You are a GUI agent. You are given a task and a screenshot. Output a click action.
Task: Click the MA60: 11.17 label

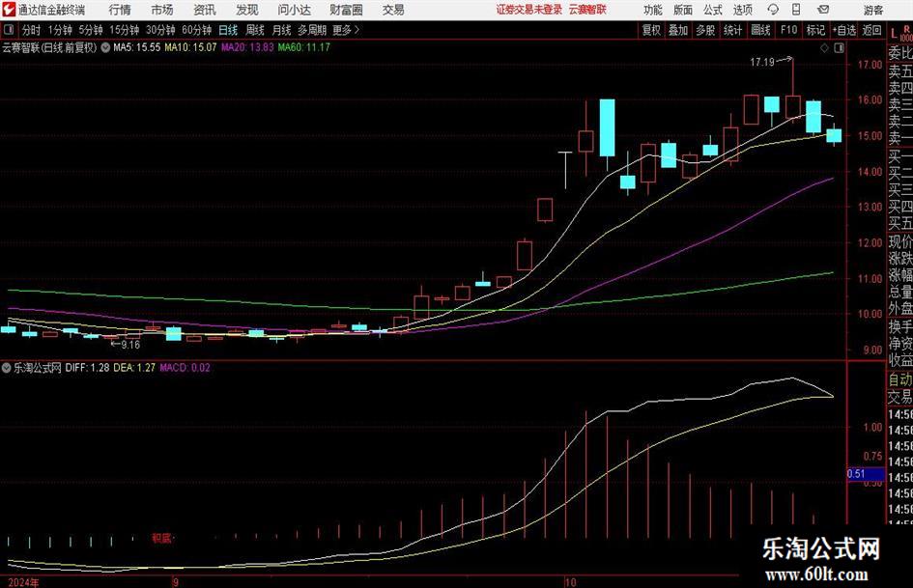(x=303, y=47)
